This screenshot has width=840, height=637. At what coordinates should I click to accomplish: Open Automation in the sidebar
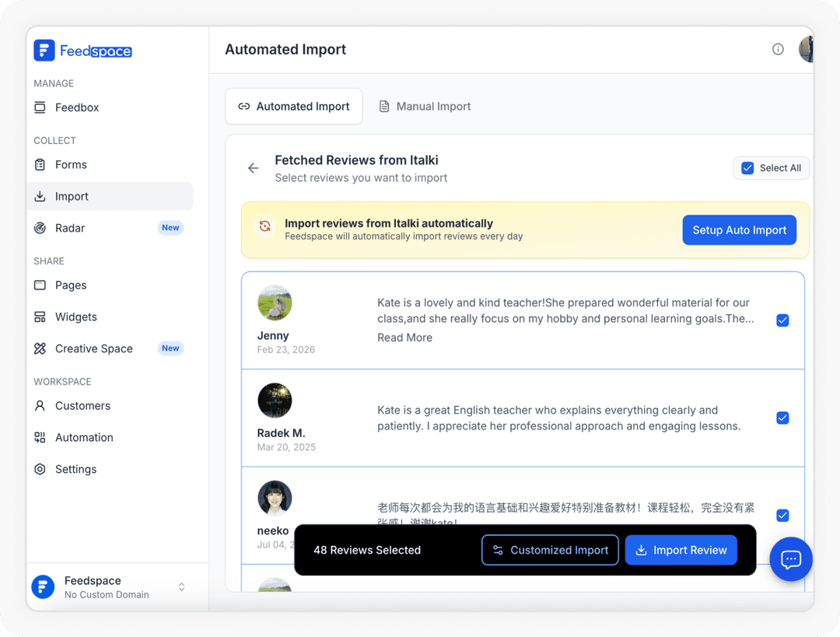[x=110, y=437]
